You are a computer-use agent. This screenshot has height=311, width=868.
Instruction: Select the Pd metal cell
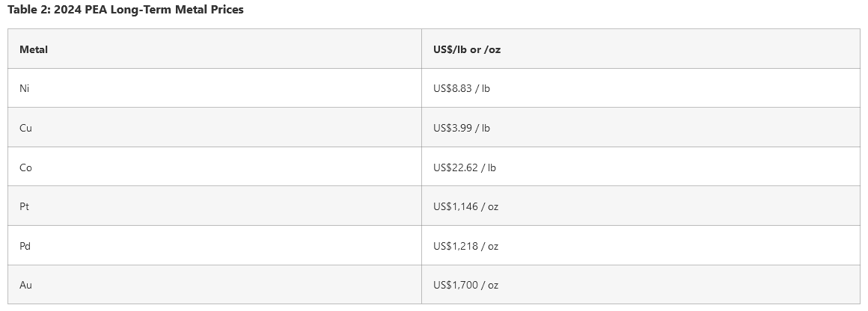[x=25, y=246]
